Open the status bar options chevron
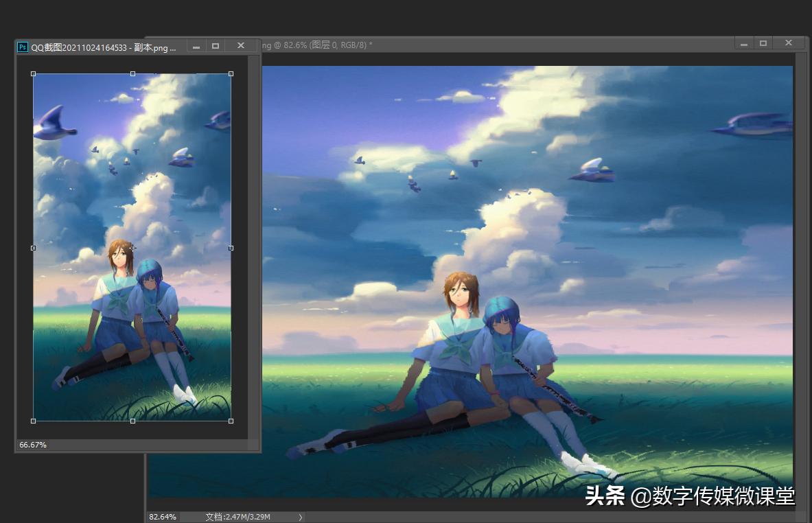 pos(300,518)
